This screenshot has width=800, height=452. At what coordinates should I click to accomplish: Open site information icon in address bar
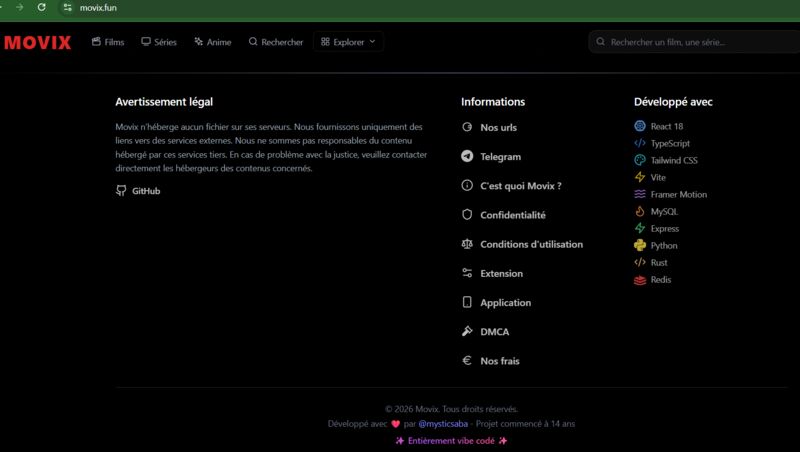point(67,8)
